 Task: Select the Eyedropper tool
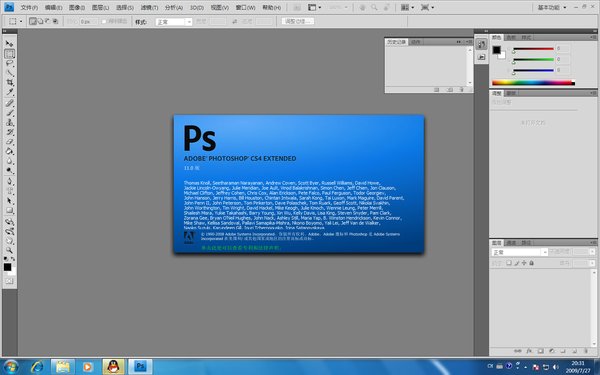(10, 92)
